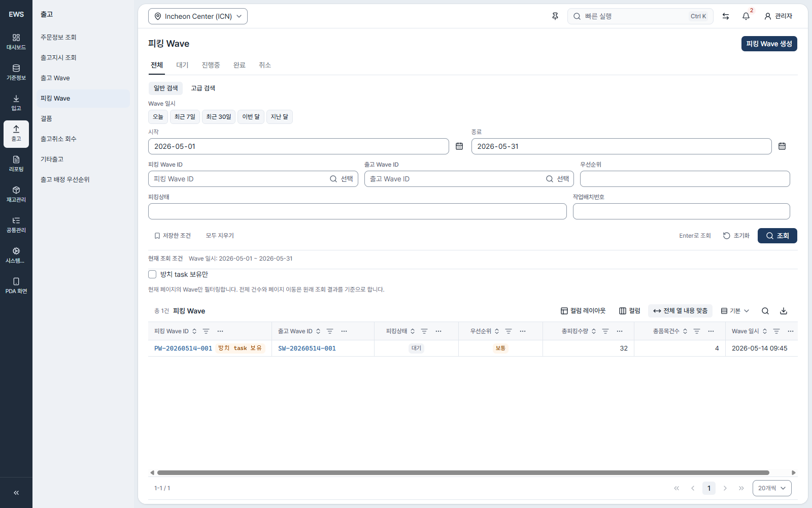Viewport: 812px width, 508px height.
Task: Open the calendar picker for 시작 date
Action: tap(459, 146)
